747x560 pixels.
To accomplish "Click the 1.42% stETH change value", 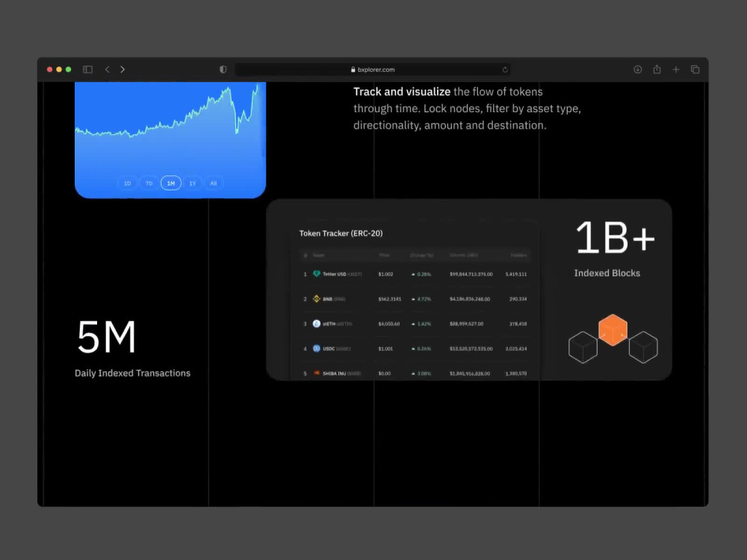I will 424,324.
